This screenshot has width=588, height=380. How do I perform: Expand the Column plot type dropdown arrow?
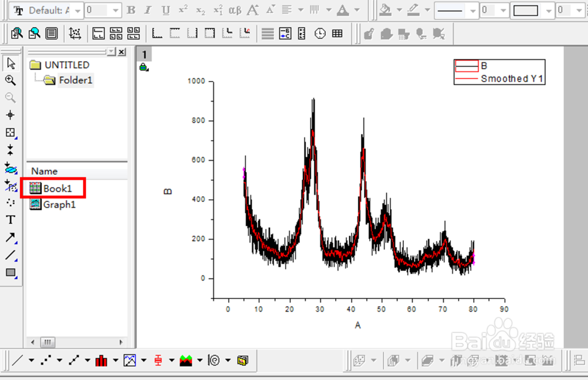[x=115, y=361]
